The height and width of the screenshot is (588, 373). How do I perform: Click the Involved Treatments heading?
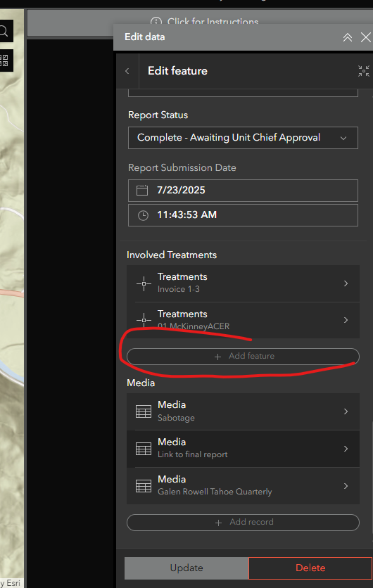point(172,255)
